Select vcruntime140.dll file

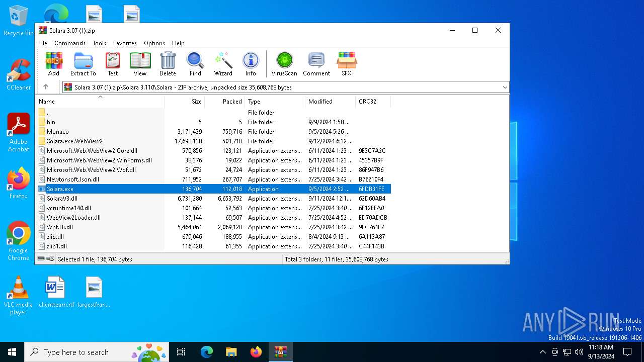point(214,208)
